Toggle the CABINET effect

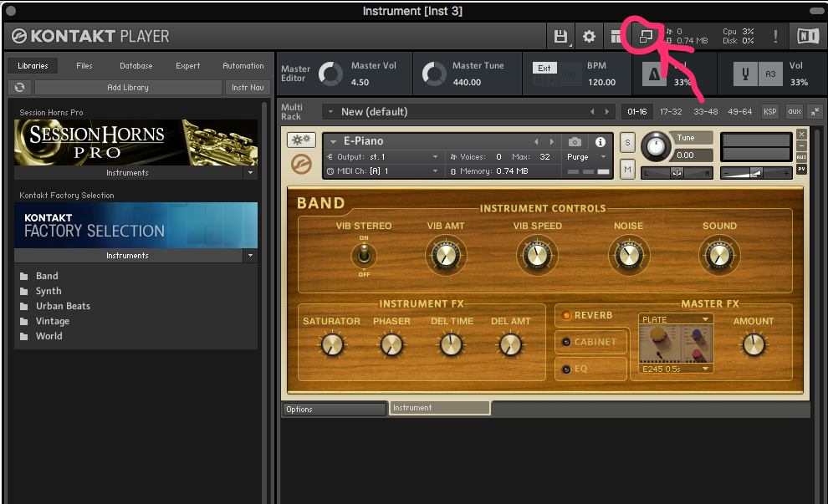[591, 342]
